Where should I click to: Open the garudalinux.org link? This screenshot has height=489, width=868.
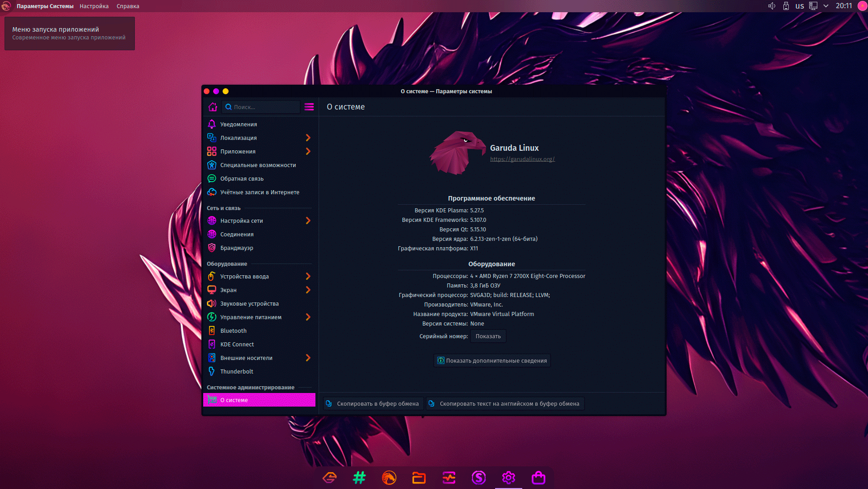point(522,159)
